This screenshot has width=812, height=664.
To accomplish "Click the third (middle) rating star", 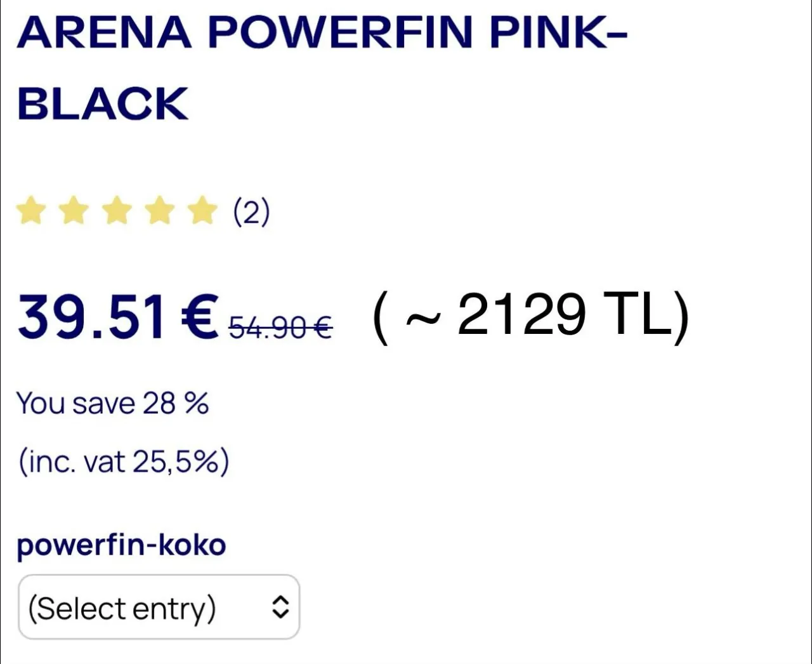I will click(x=117, y=211).
